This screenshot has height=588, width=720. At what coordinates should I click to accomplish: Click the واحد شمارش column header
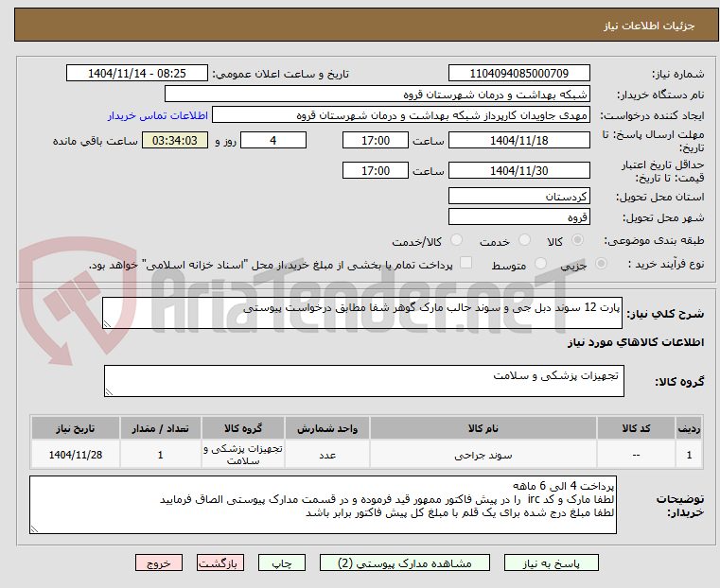(x=327, y=428)
